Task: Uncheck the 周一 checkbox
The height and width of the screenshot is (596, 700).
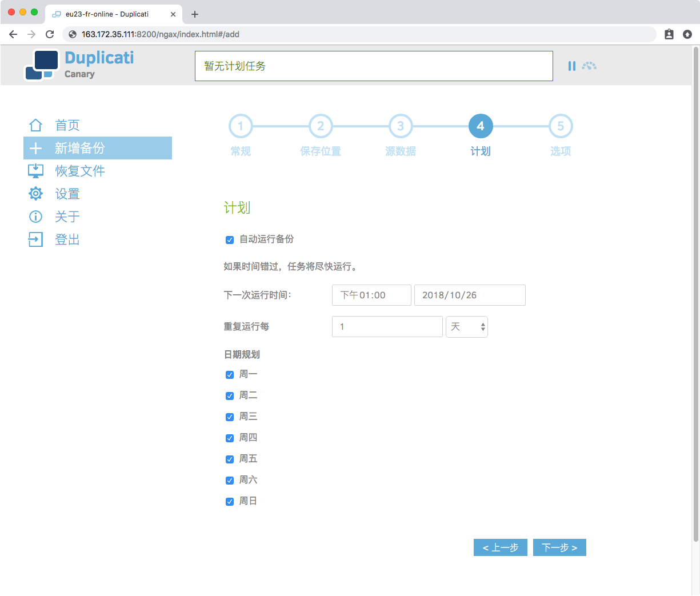Action: coord(230,375)
